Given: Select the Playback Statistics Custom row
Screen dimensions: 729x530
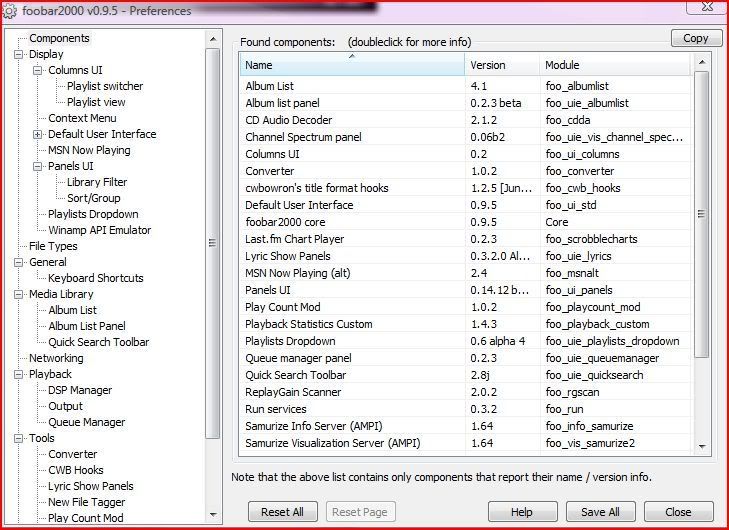Looking at the screenshot, I should pyautogui.click(x=465, y=324).
